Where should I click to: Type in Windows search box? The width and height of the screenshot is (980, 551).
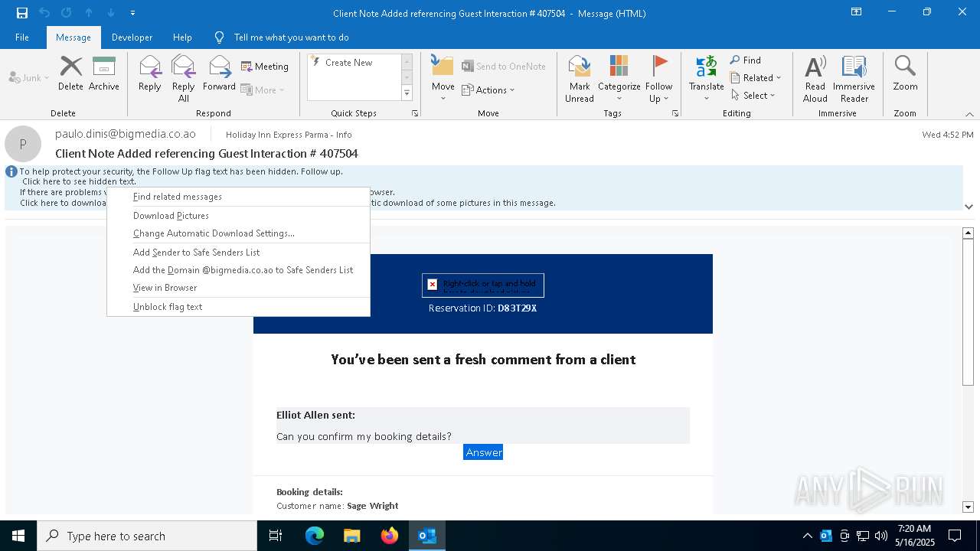tap(147, 536)
